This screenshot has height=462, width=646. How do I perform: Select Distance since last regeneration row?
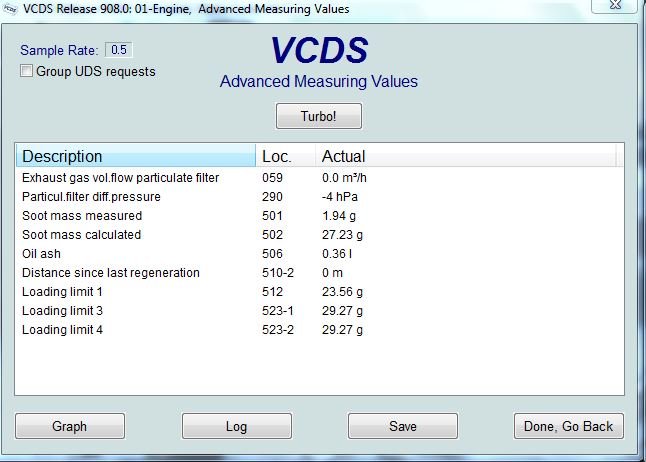tap(319, 272)
